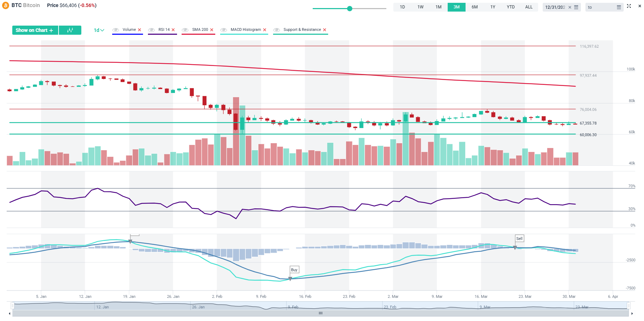Click the Buy signal marker on MACD

point(294,270)
